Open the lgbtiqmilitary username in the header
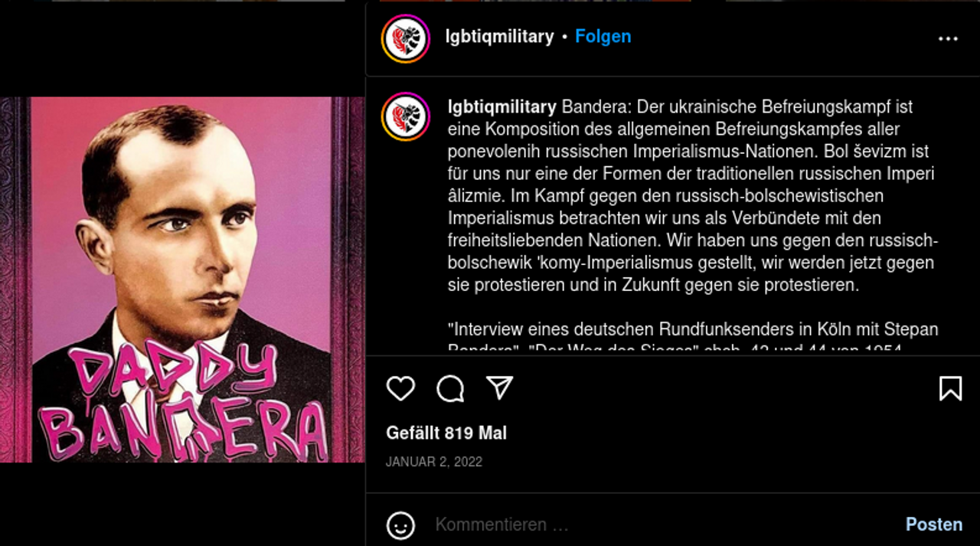This screenshot has width=980, height=546. click(499, 36)
